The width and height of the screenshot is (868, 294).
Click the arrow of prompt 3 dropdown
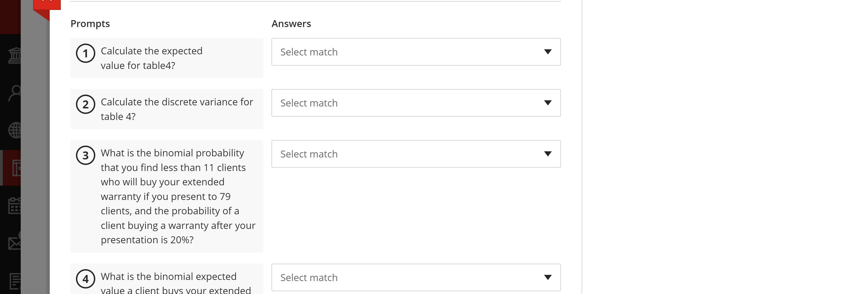(548, 154)
